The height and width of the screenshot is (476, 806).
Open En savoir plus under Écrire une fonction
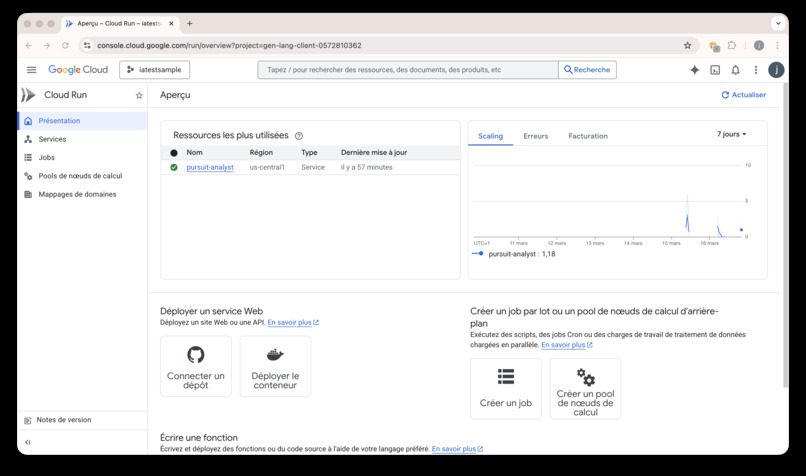[457, 449]
